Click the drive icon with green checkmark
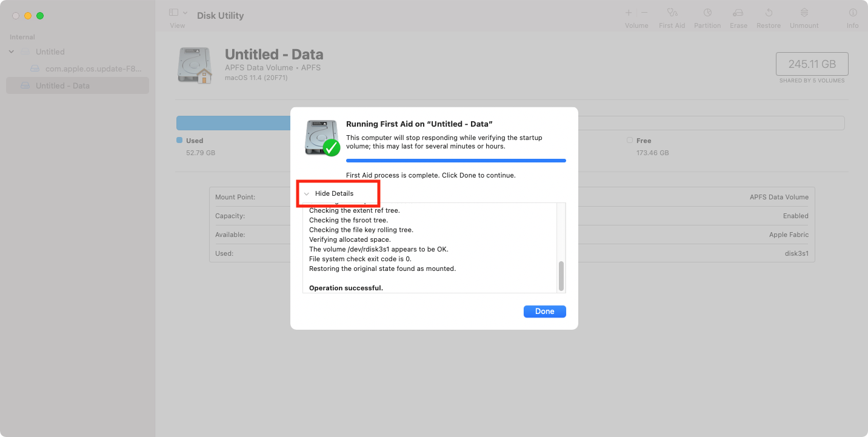This screenshot has width=868, height=437. point(322,138)
